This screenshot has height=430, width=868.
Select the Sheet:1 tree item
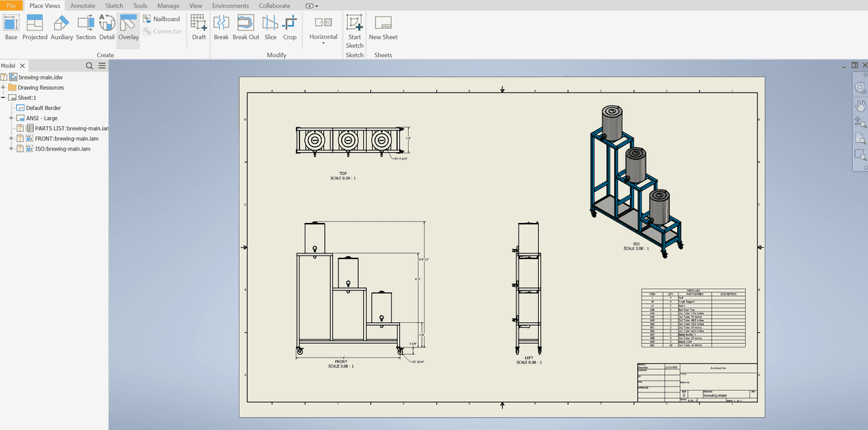(22, 98)
